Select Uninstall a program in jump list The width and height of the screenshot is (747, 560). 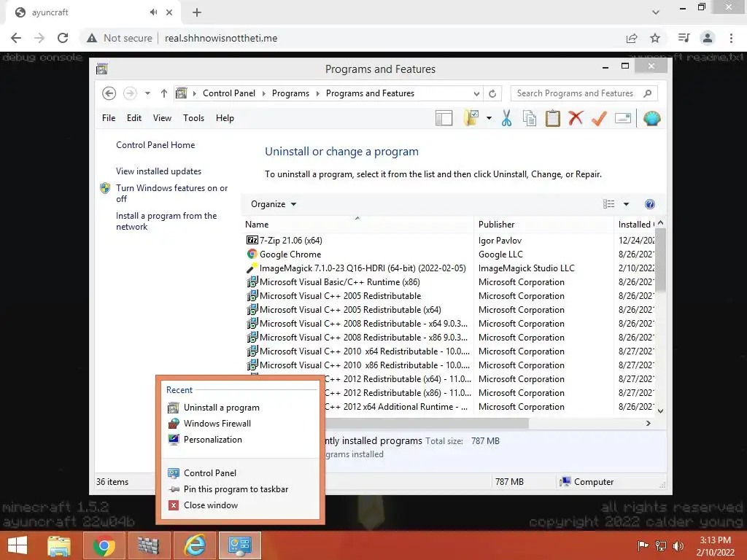pyautogui.click(x=241, y=408)
